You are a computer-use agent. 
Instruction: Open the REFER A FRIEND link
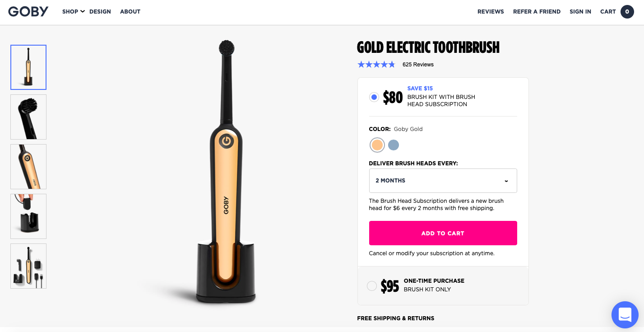(x=537, y=12)
